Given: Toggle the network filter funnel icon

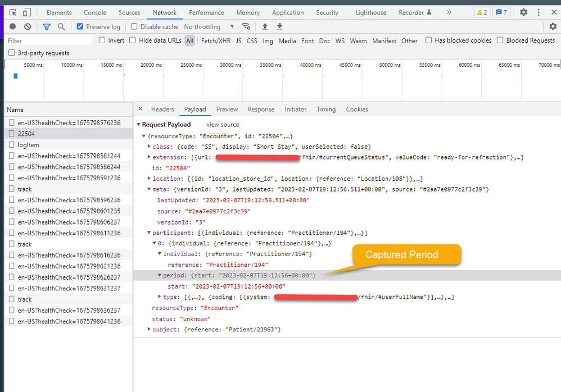Looking at the screenshot, I should pos(47,26).
